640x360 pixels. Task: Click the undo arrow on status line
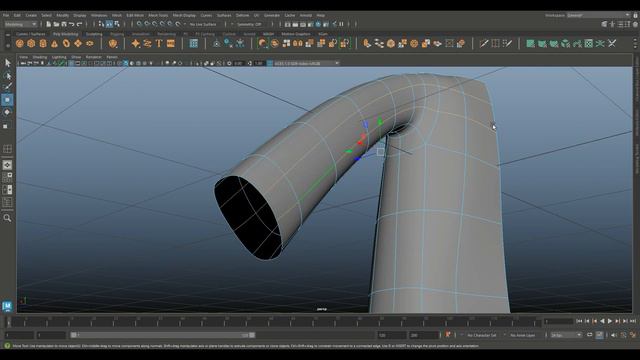coord(72,24)
